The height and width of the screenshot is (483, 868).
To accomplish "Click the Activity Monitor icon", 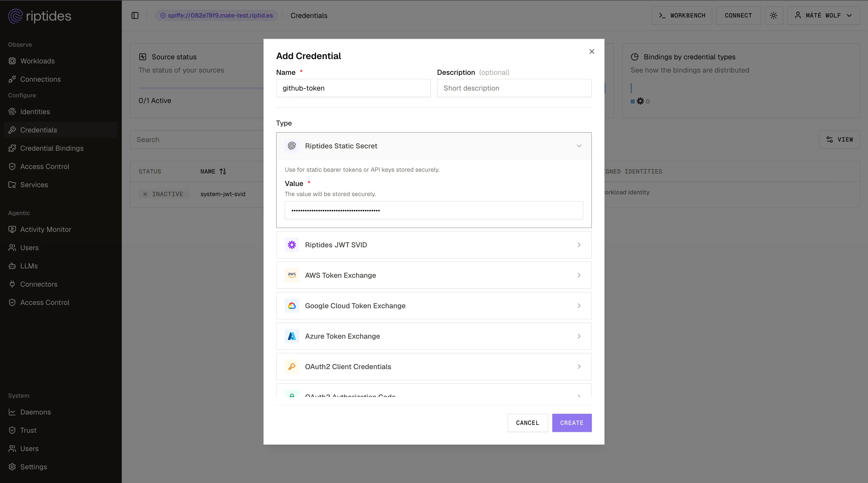I will point(12,229).
